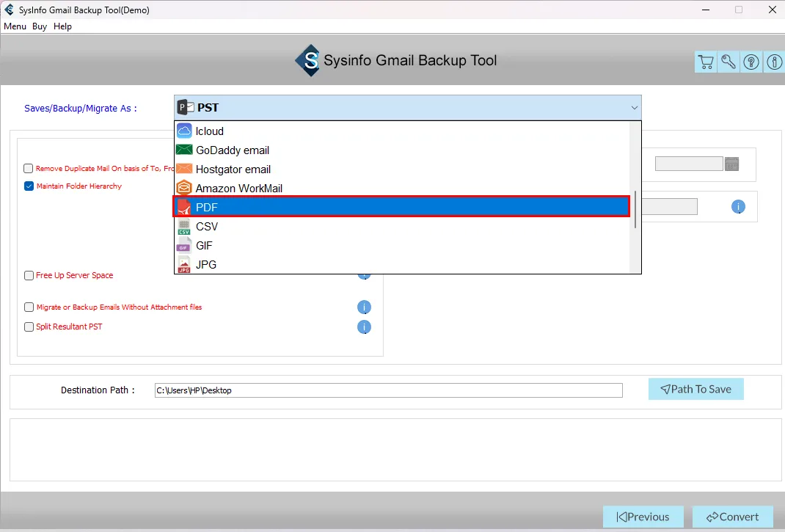Choose Hostgator email option
Image resolution: width=785 pixels, height=532 pixels.
(x=401, y=170)
